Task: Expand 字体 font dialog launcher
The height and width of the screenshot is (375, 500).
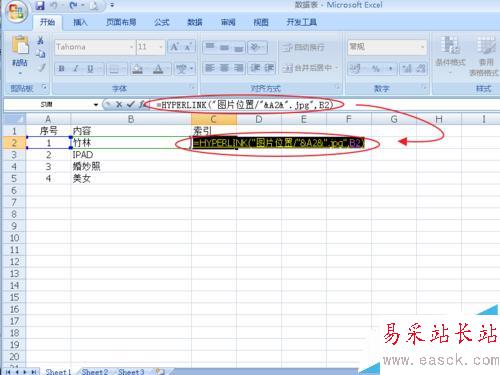Action: click(192, 88)
